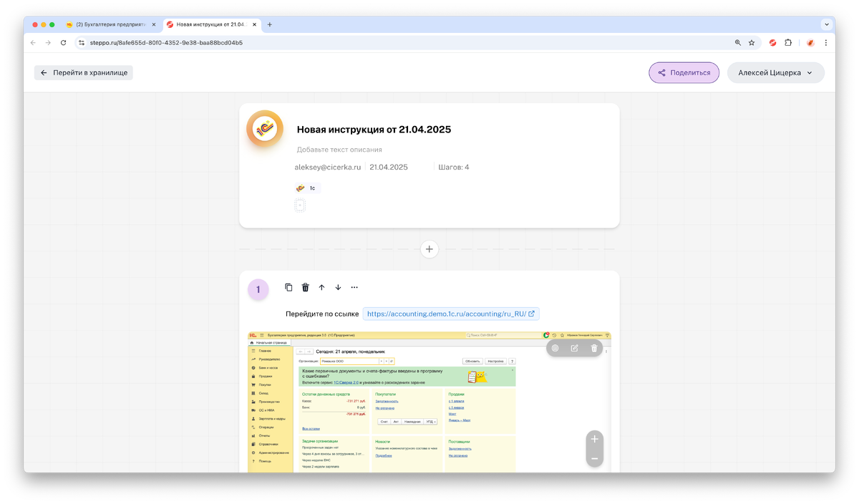Select the 1c tag chip
The width and height of the screenshot is (859, 504).
(307, 188)
